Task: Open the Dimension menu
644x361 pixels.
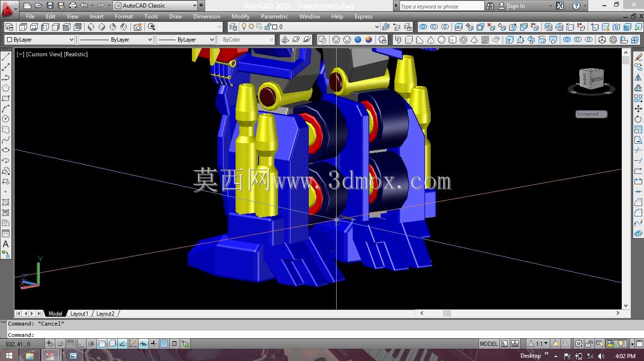Action: pos(207,17)
